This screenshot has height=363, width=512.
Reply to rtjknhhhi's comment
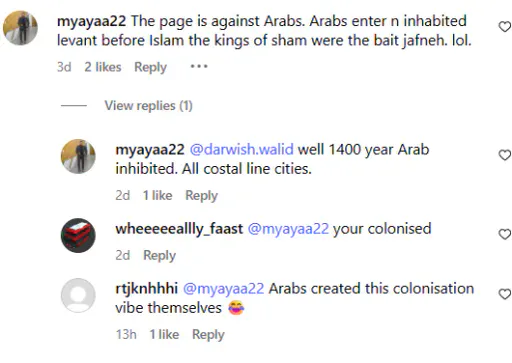(x=208, y=334)
